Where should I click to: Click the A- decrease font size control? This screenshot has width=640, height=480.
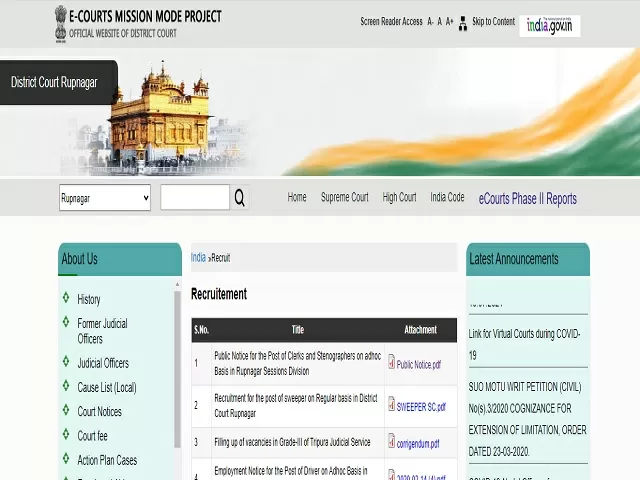[x=430, y=22]
